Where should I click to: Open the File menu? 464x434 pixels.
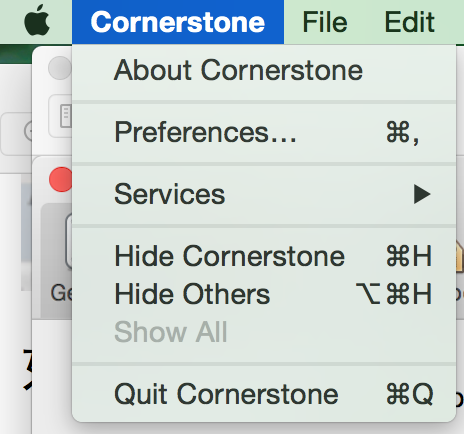click(x=325, y=22)
